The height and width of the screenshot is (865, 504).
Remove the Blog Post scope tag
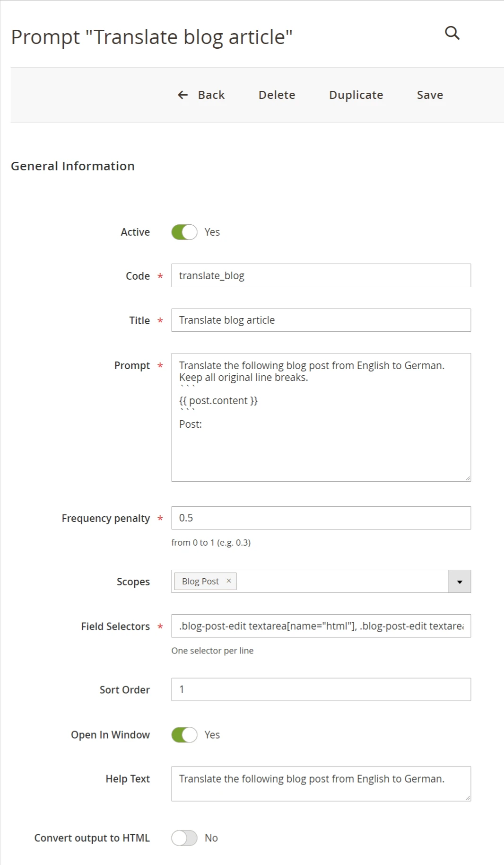229,581
